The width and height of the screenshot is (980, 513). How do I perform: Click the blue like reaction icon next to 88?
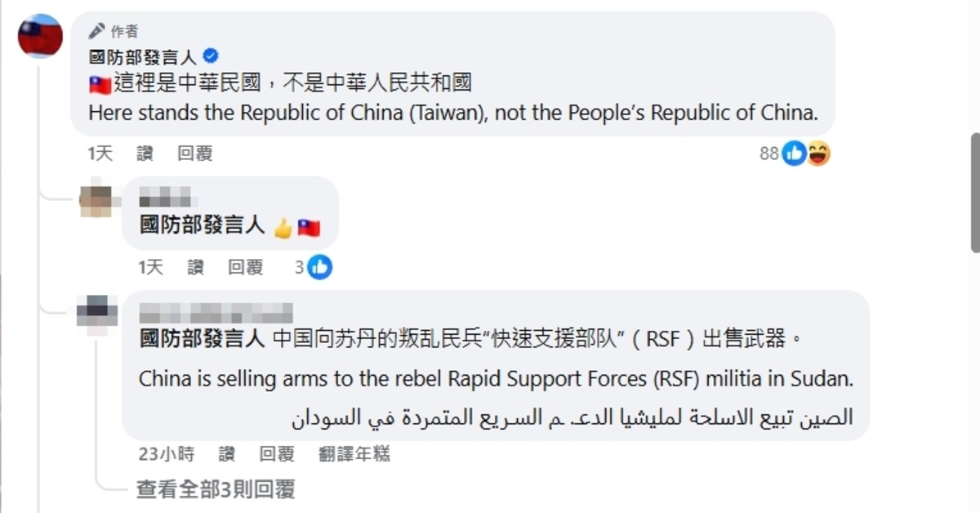tap(795, 153)
